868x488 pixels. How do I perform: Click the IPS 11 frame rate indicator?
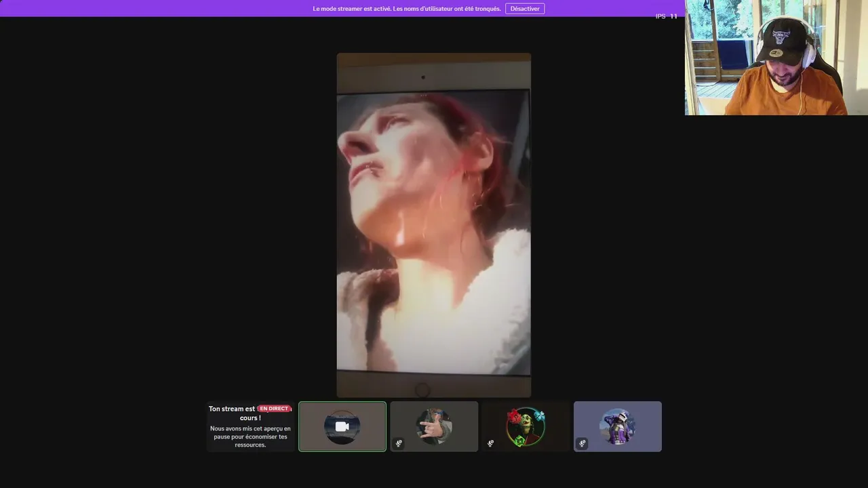click(x=666, y=16)
